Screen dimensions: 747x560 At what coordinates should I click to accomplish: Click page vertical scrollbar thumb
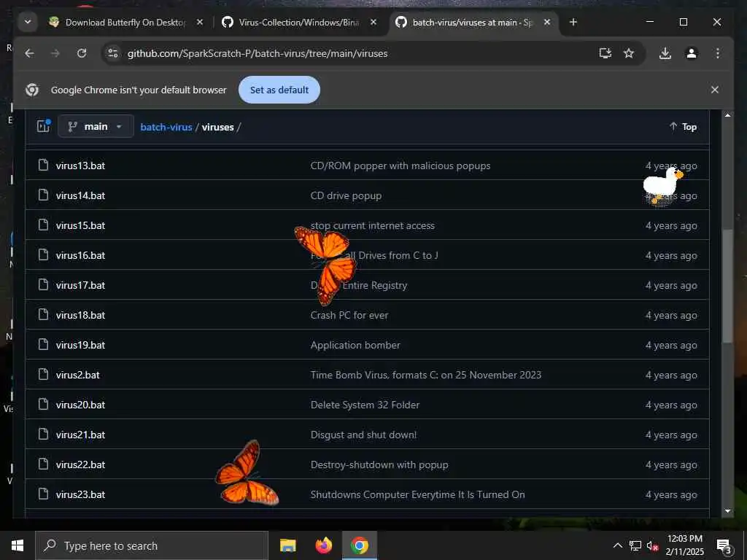click(727, 286)
